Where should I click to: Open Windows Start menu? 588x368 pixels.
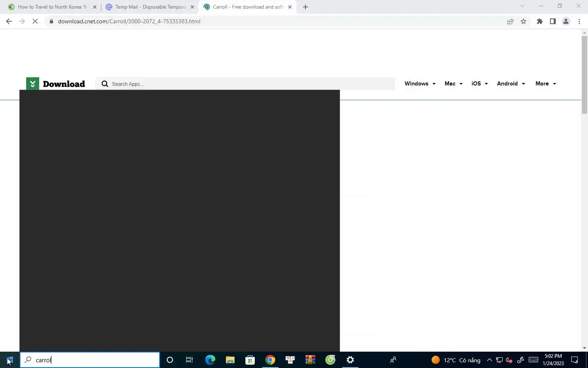(10, 360)
